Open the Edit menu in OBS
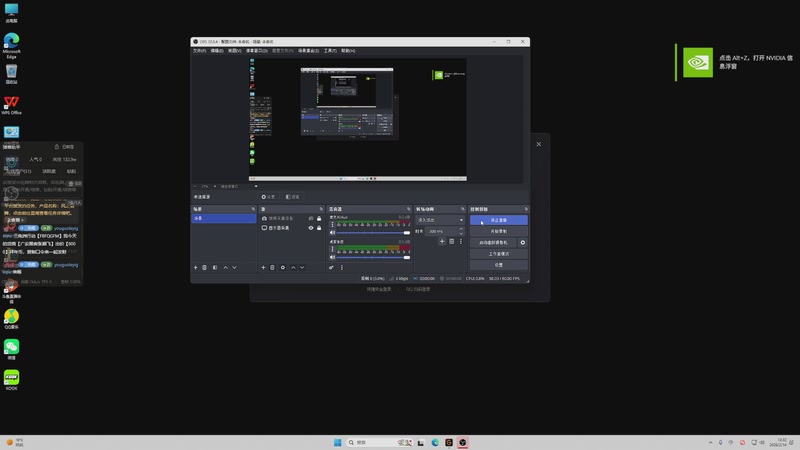The width and height of the screenshot is (800, 450). (x=217, y=51)
